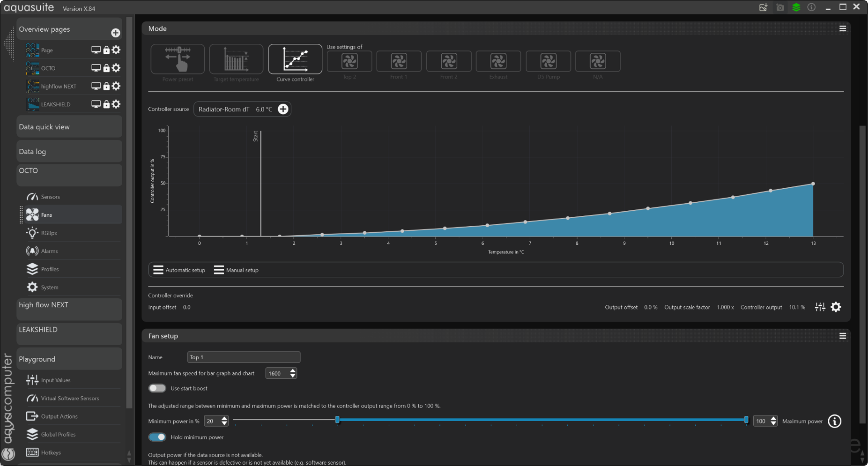Image resolution: width=868 pixels, height=466 pixels.
Task: Open the RGBpx page under OCTO
Action: [72, 233]
